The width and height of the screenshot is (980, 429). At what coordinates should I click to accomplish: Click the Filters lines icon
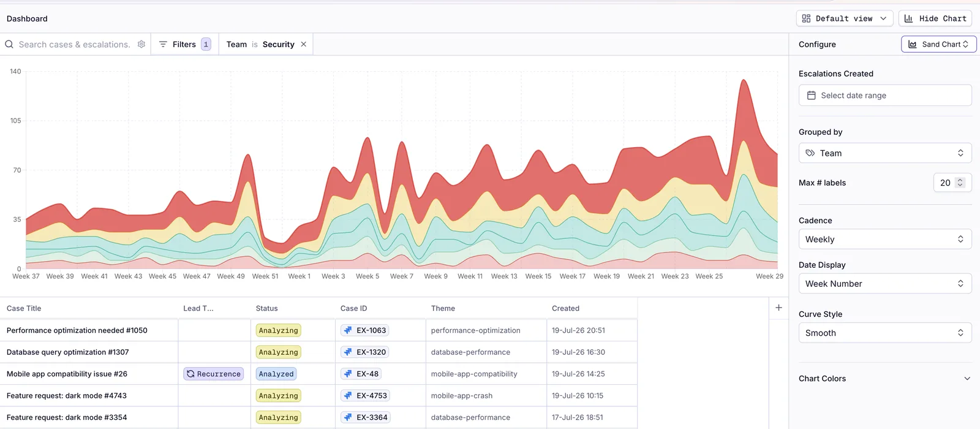click(x=163, y=44)
